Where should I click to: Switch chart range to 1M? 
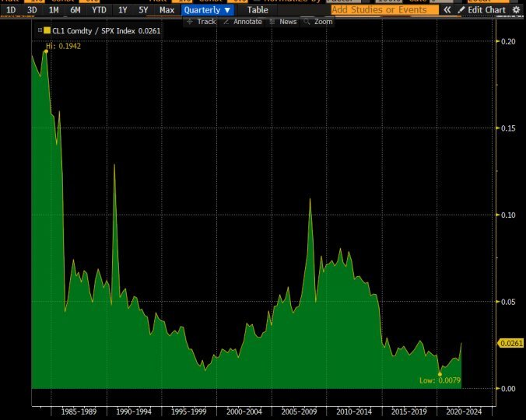click(x=54, y=10)
